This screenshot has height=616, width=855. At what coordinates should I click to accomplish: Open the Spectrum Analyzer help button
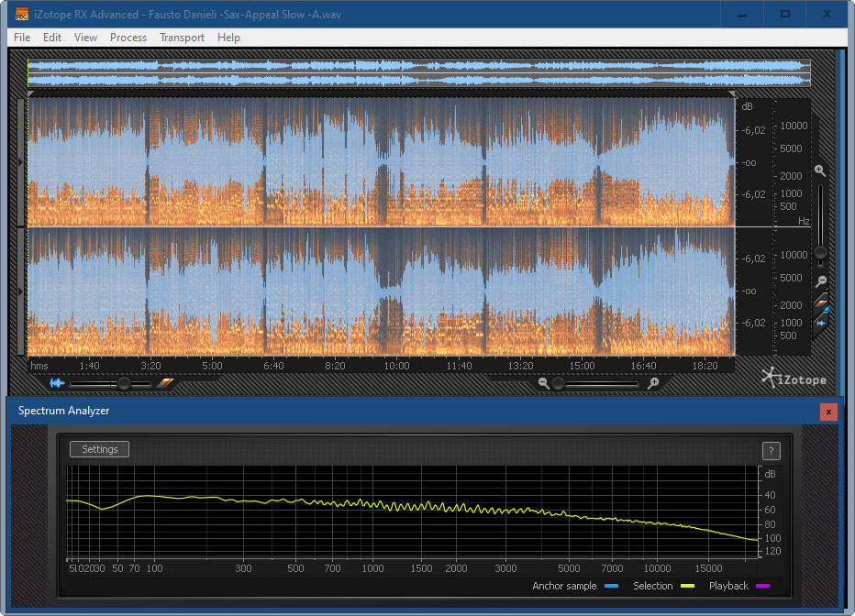771,450
